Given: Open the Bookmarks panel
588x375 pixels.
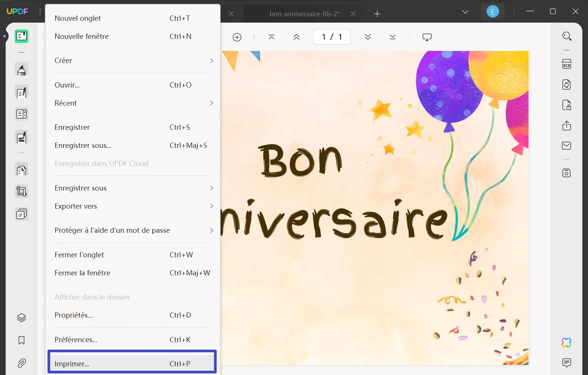Looking at the screenshot, I should tap(22, 341).
